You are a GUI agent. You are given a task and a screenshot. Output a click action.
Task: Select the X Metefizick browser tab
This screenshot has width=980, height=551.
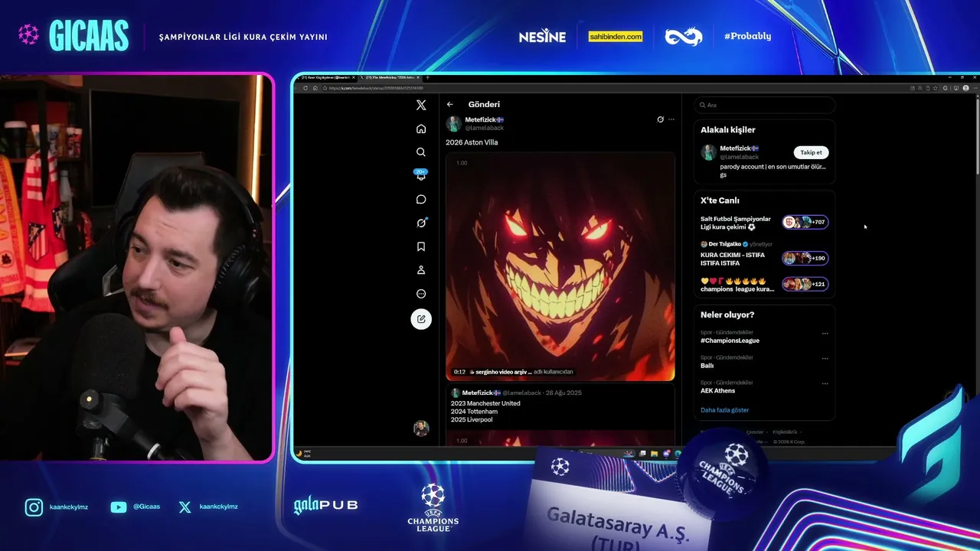(x=390, y=77)
